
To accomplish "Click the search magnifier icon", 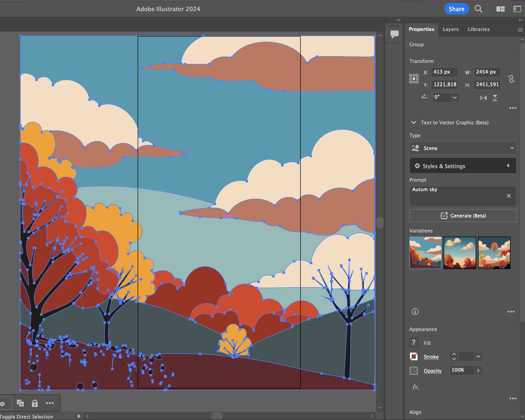I will click(x=478, y=9).
